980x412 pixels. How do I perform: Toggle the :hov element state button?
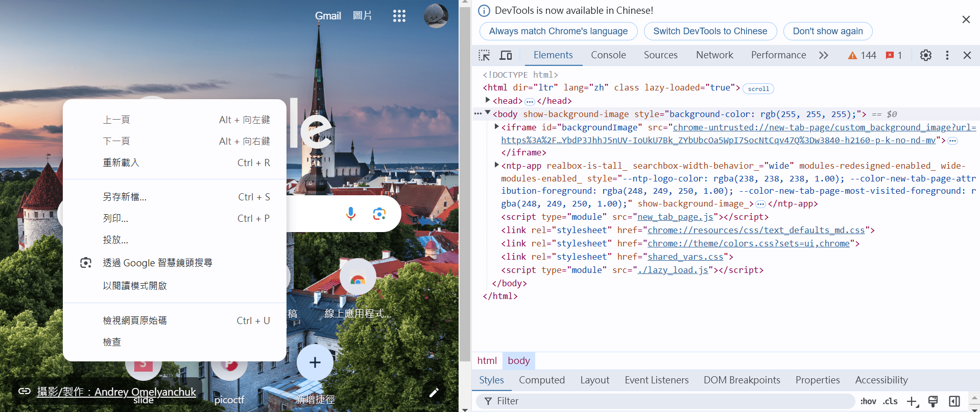point(868,401)
